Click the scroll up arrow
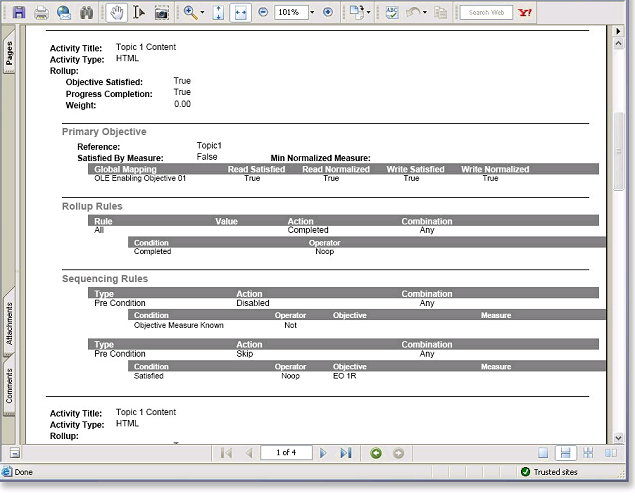This screenshot has width=635, height=496. click(618, 43)
